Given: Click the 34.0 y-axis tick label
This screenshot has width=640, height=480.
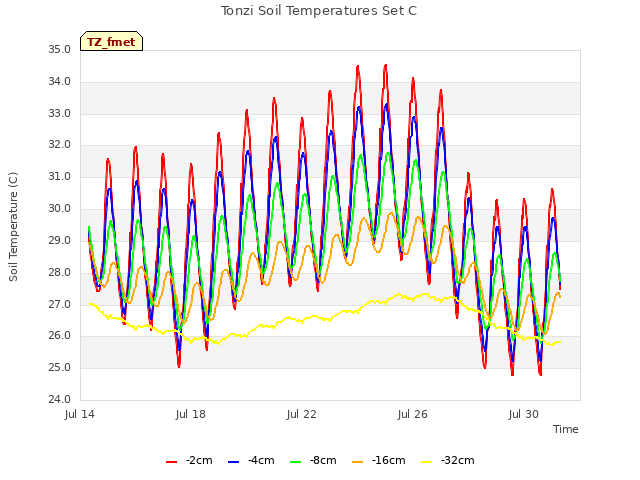Looking at the screenshot, I should point(60,82).
